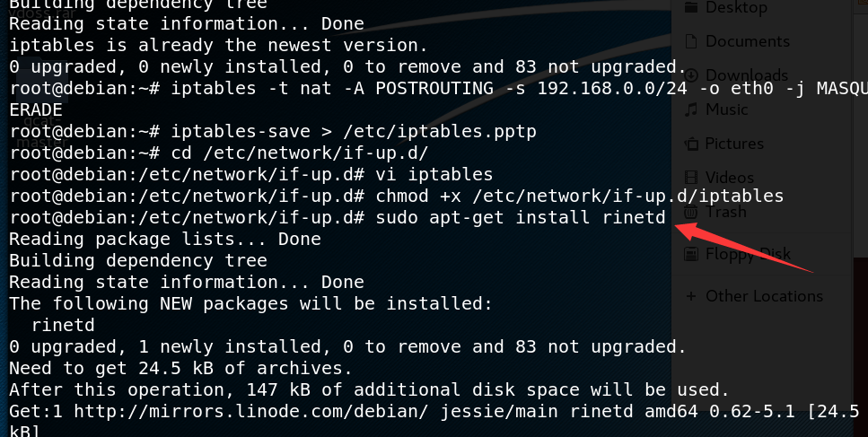This screenshot has height=437, width=868.
Task: Select the Other Locations label
Action: coord(764,296)
